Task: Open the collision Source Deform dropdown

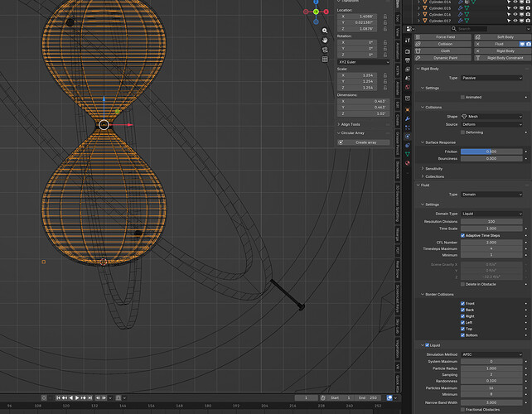Action: tap(491, 124)
